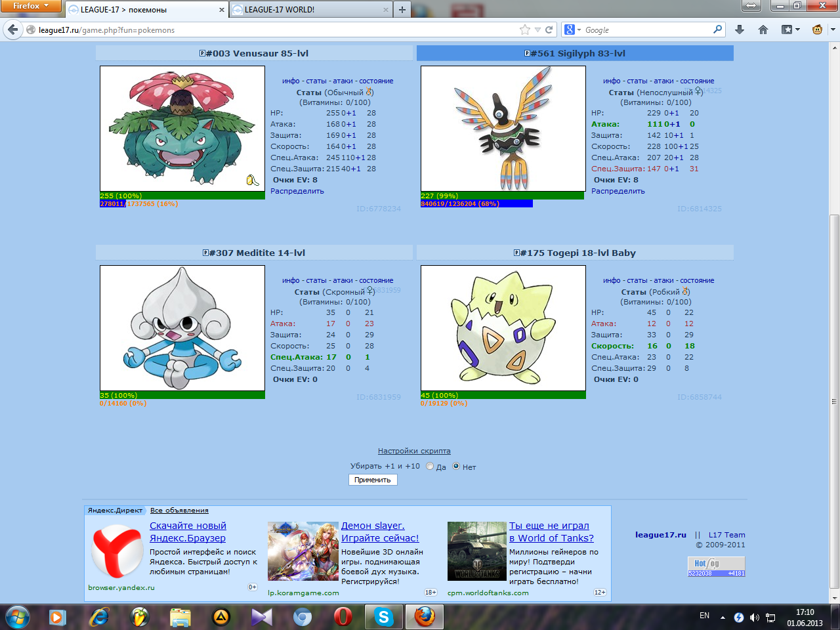Click the Togepi picture

point(503,328)
